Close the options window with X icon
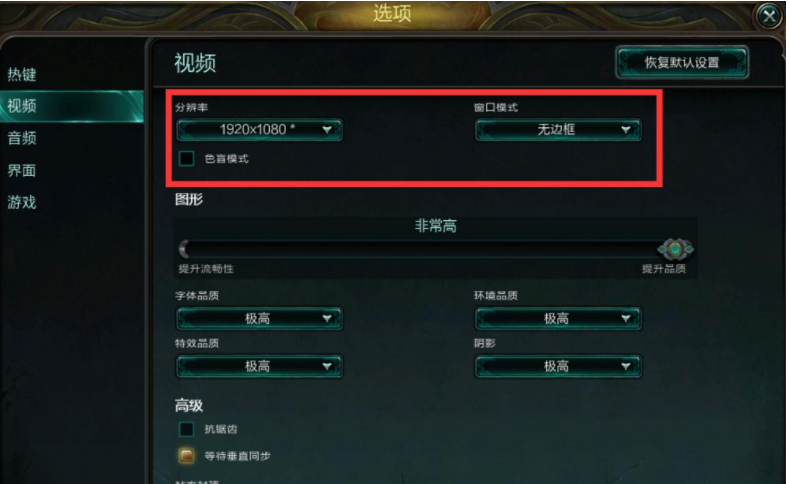This screenshot has height=484, width=789. click(769, 17)
